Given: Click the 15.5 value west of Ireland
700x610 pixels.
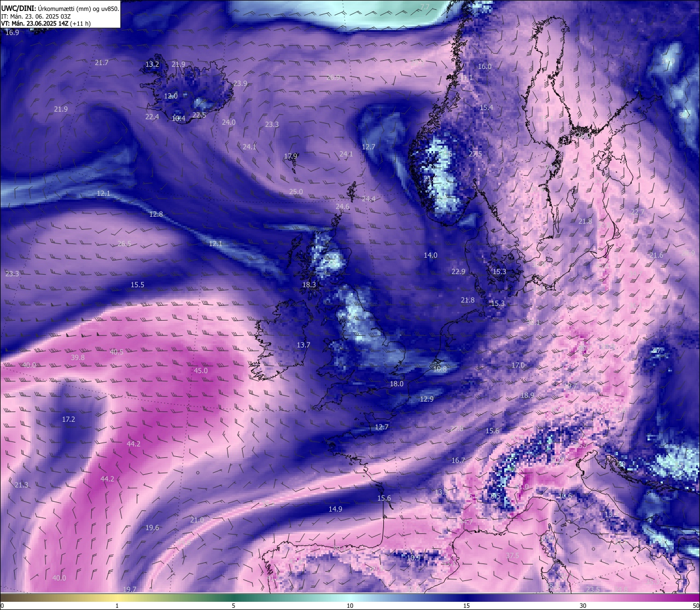Looking at the screenshot, I should point(137,285).
